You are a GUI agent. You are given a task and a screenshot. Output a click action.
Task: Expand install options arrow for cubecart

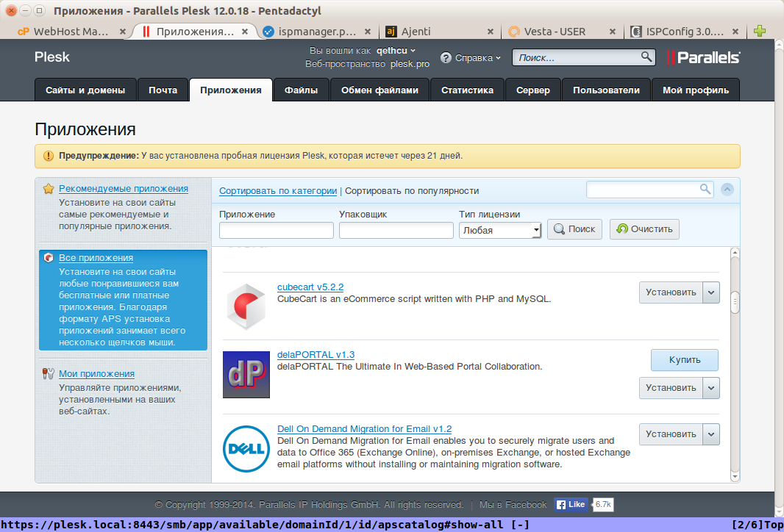[711, 292]
